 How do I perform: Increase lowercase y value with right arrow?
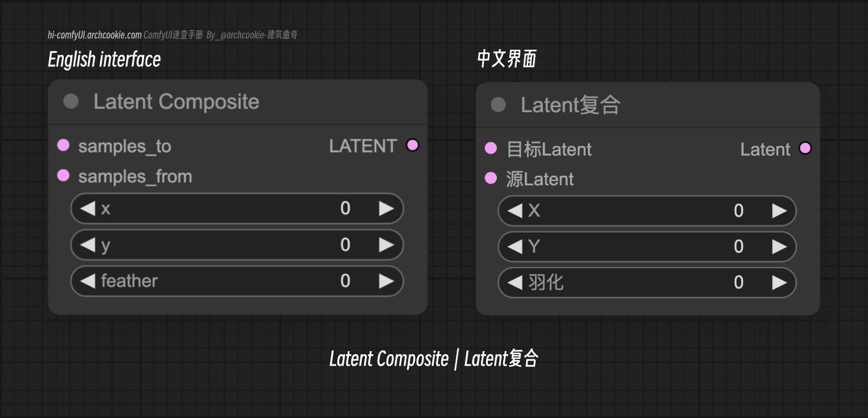[x=386, y=245]
